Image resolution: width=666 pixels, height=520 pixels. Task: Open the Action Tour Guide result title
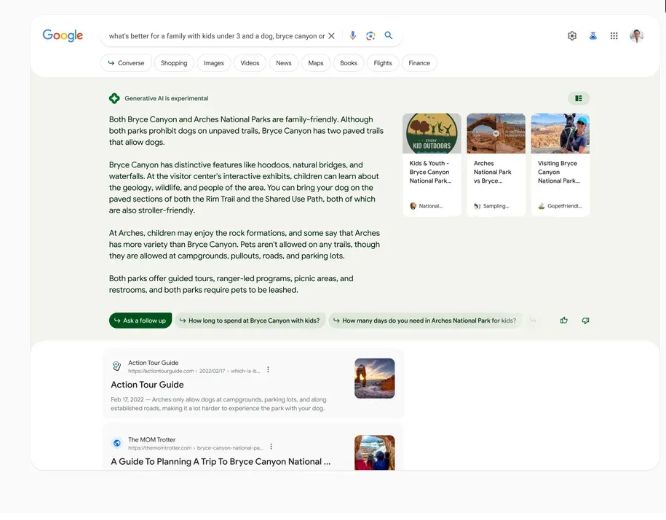pos(147,384)
